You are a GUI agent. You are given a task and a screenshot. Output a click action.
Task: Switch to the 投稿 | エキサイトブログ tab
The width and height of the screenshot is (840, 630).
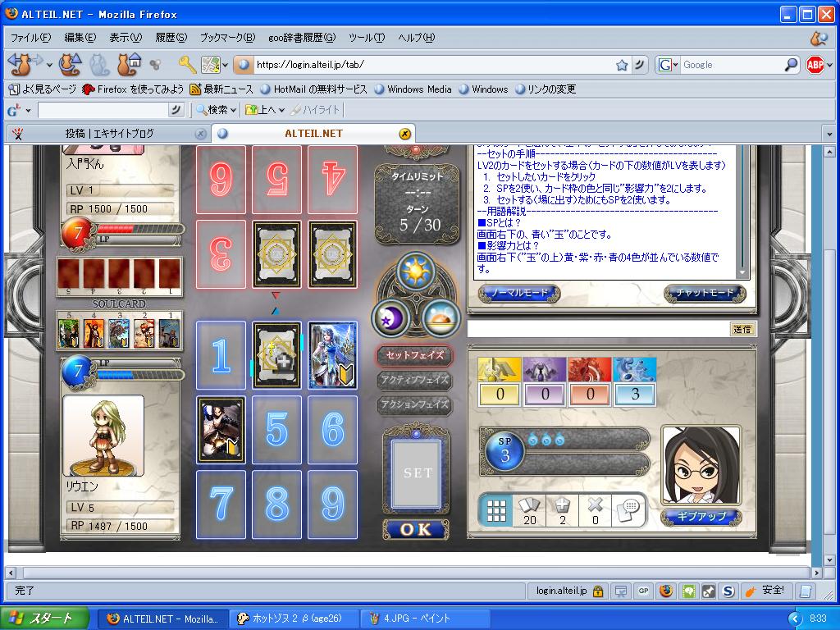(x=109, y=134)
